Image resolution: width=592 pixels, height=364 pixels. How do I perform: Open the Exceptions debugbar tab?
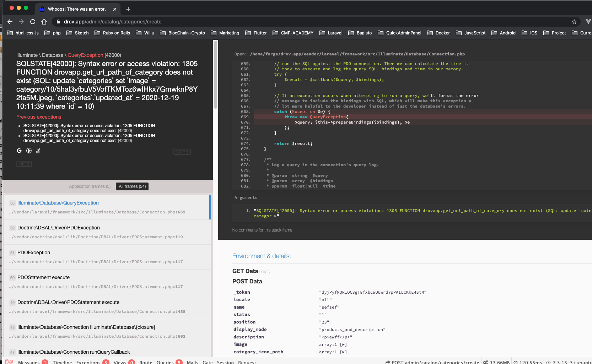[92, 362]
